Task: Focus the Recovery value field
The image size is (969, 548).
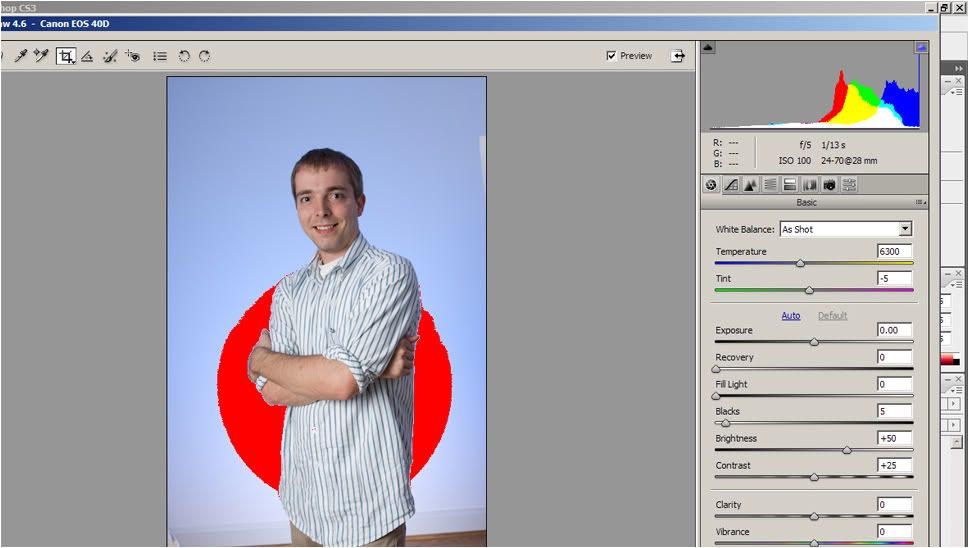Action: coord(894,357)
